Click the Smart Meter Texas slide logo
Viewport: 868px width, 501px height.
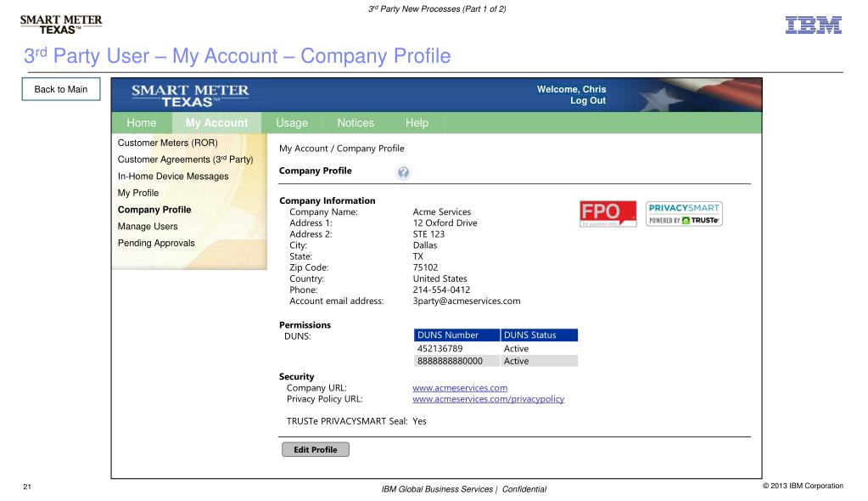pos(61,25)
